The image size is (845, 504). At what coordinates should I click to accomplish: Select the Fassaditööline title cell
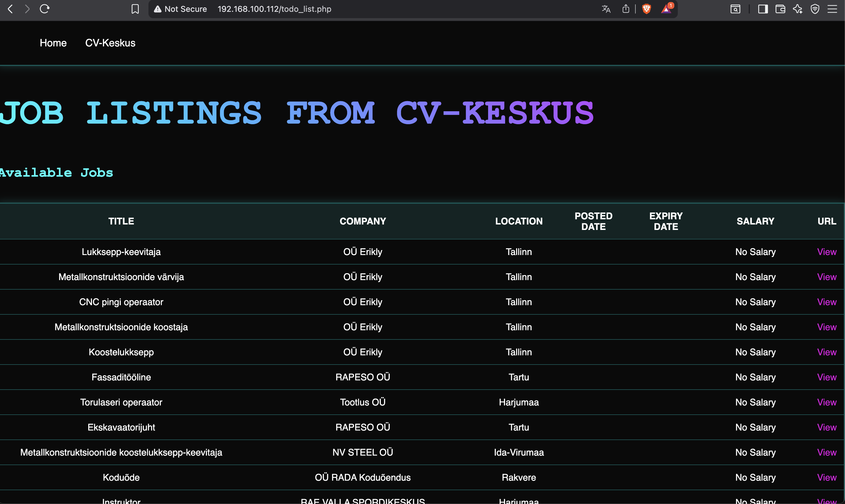121,377
